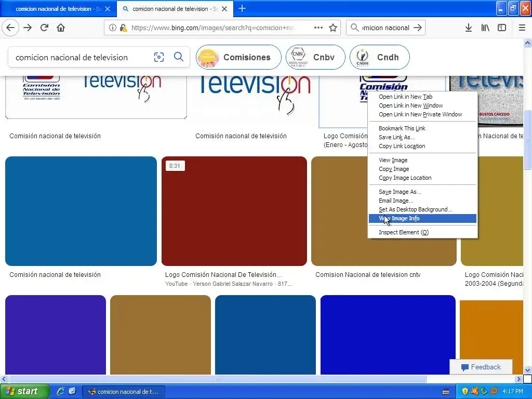Viewport: 532px width, 399px height.
Task: Click horizontal scrollbar left arrow
Action: coord(4,379)
